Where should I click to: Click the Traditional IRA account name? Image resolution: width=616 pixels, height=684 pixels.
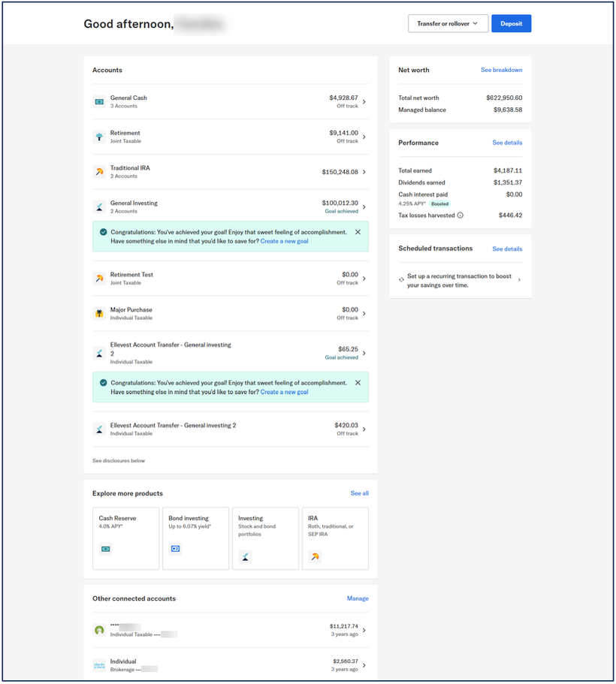[x=130, y=168]
